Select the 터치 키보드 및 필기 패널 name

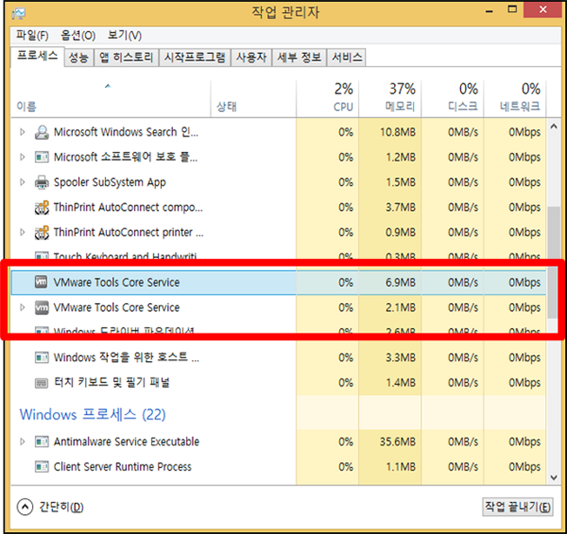pos(112,383)
